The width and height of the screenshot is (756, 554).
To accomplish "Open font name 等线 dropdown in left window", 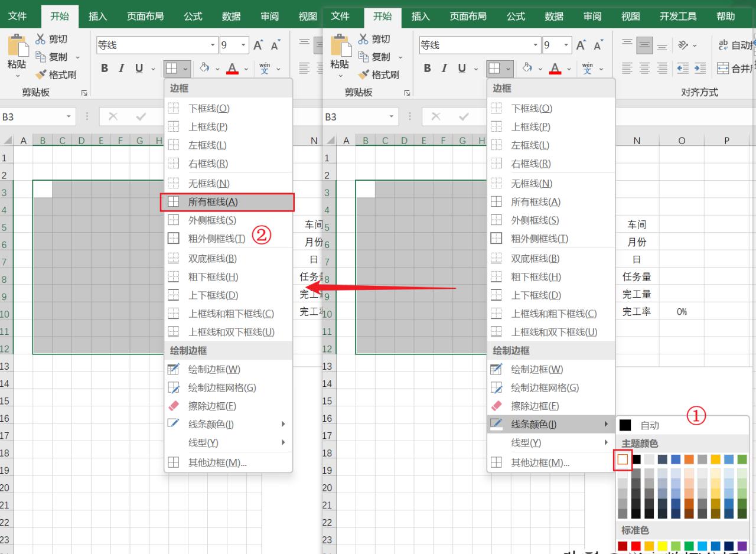I will pos(214,45).
